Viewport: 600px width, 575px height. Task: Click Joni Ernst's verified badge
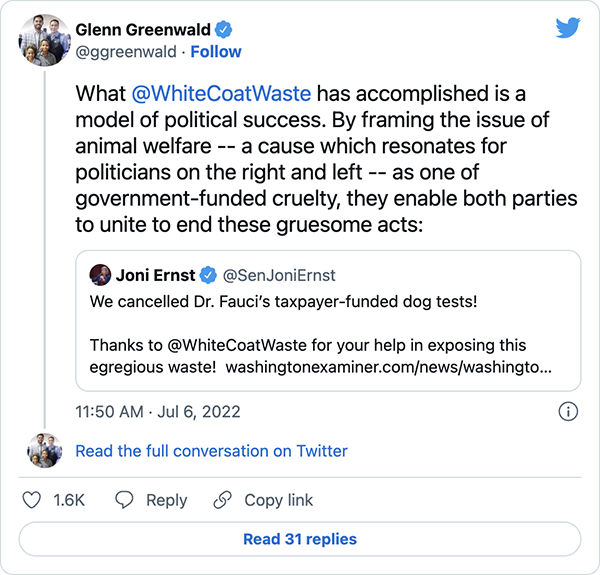210,274
